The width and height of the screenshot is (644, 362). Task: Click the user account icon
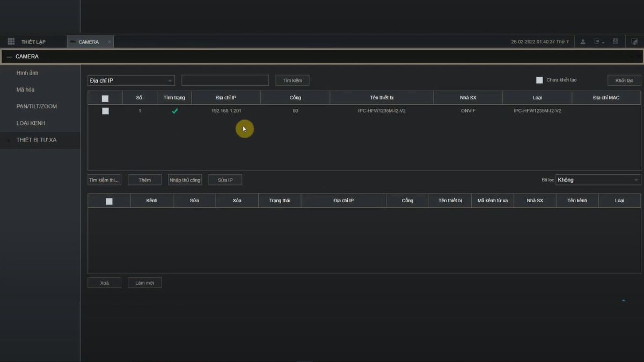coord(583,42)
